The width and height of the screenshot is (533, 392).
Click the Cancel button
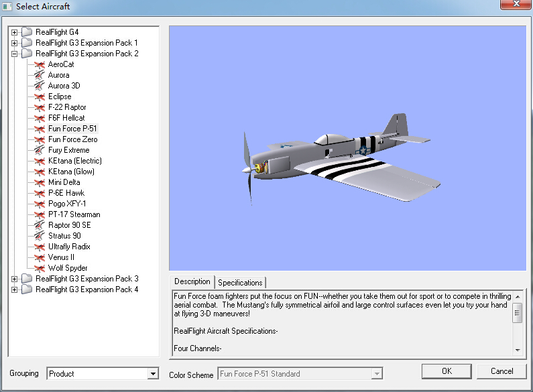pyautogui.click(x=501, y=371)
